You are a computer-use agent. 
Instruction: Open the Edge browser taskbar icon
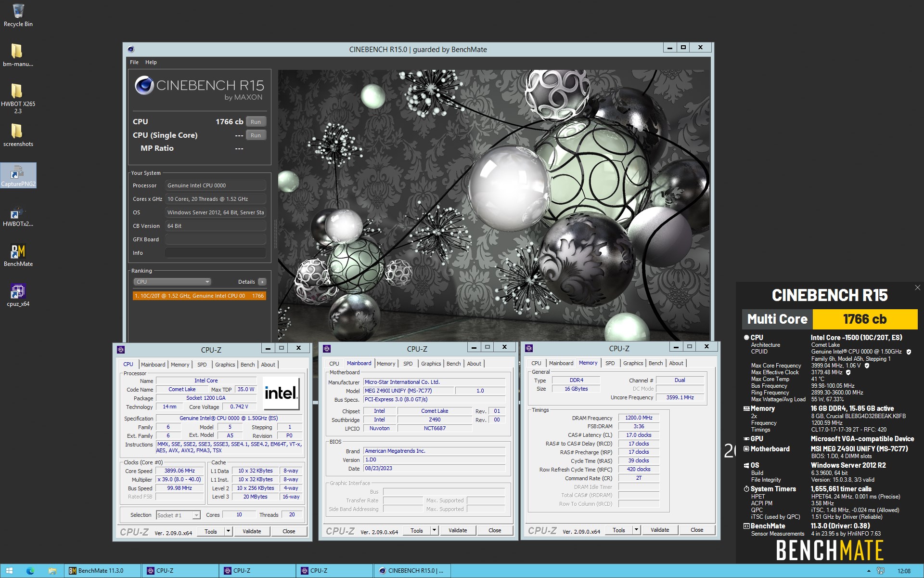pyautogui.click(x=30, y=571)
